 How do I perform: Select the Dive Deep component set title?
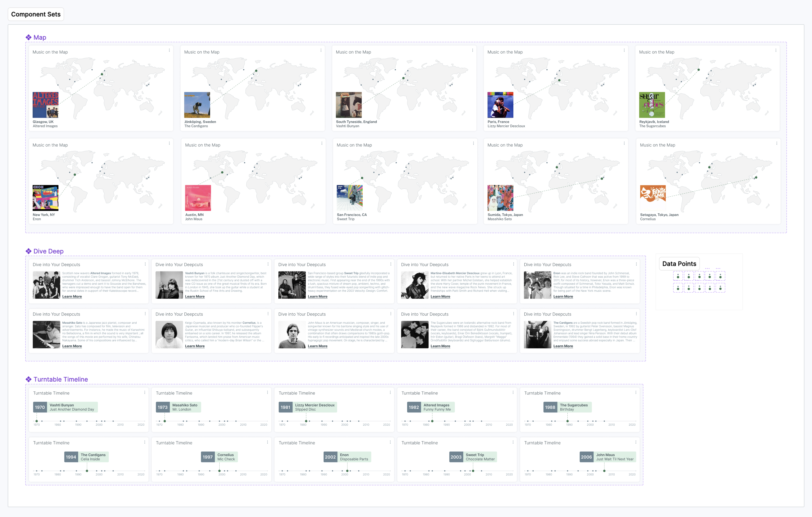(48, 251)
